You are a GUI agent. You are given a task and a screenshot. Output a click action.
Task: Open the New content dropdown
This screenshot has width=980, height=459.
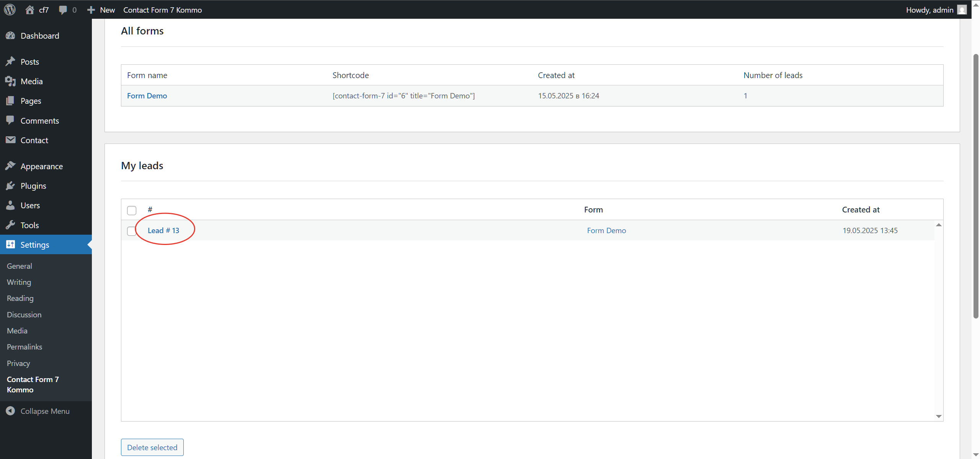point(101,10)
